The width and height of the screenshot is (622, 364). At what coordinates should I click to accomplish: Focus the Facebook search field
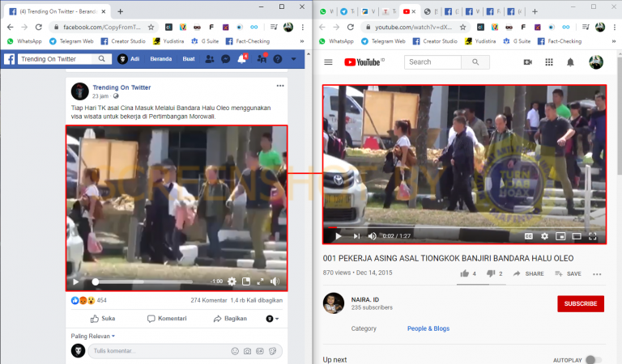pyautogui.click(x=57, y=59)
